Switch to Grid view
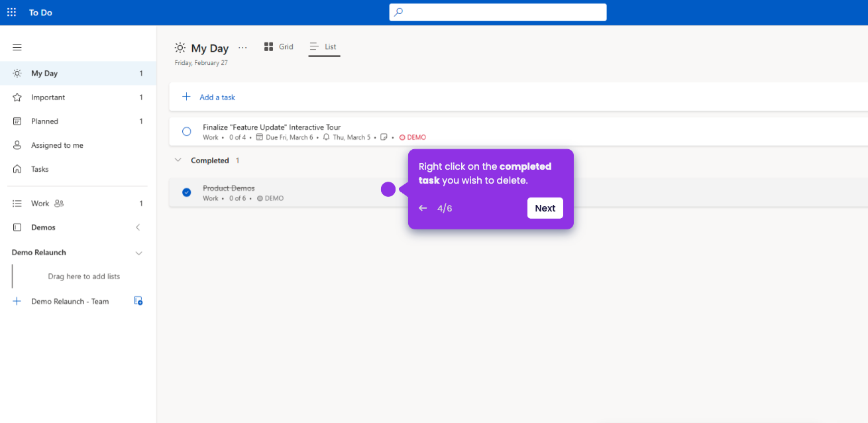Screen dimensions: 868x423 pos(278,46)
